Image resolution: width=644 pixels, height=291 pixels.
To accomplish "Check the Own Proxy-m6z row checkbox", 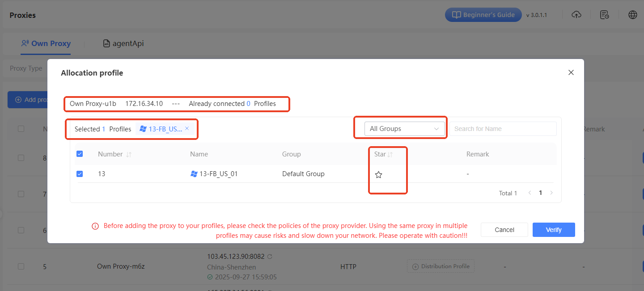I will point(21,266).
